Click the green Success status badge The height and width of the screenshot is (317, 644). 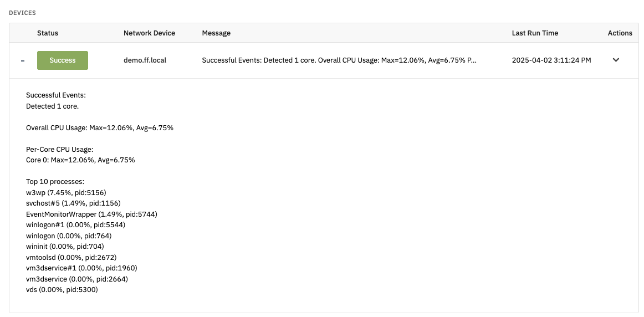(63, 60)
